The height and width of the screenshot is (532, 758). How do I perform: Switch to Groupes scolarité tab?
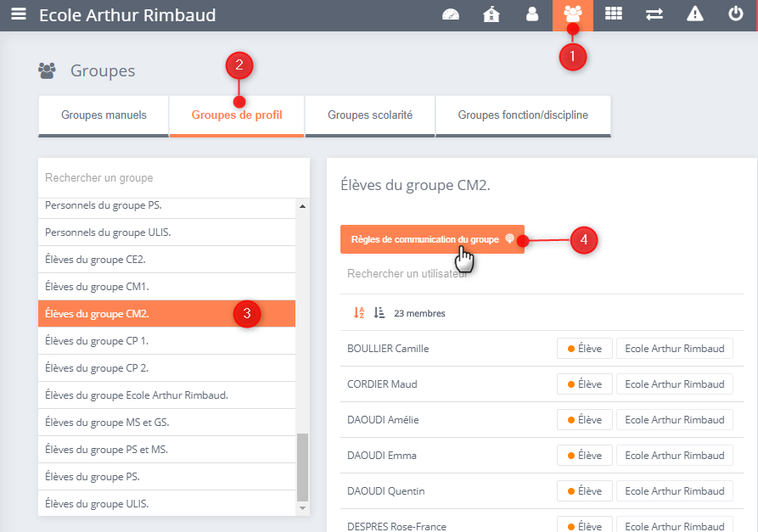[369, 115]
